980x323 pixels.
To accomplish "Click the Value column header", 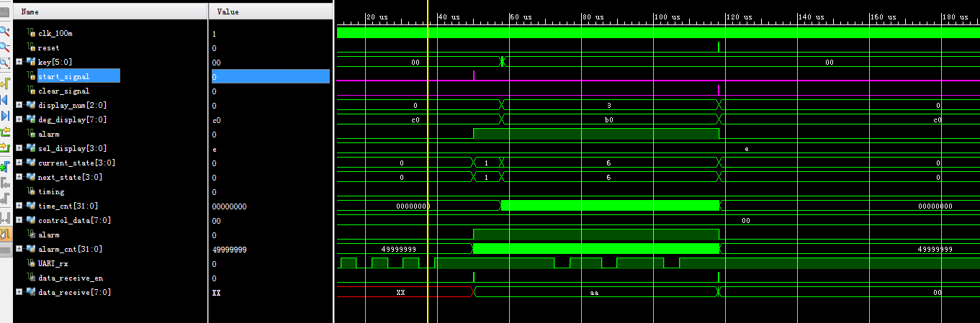I will point(270,12).
